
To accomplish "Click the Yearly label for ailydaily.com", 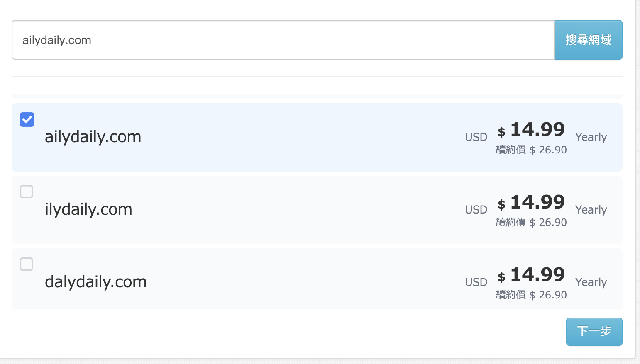I will pos(591,137).
